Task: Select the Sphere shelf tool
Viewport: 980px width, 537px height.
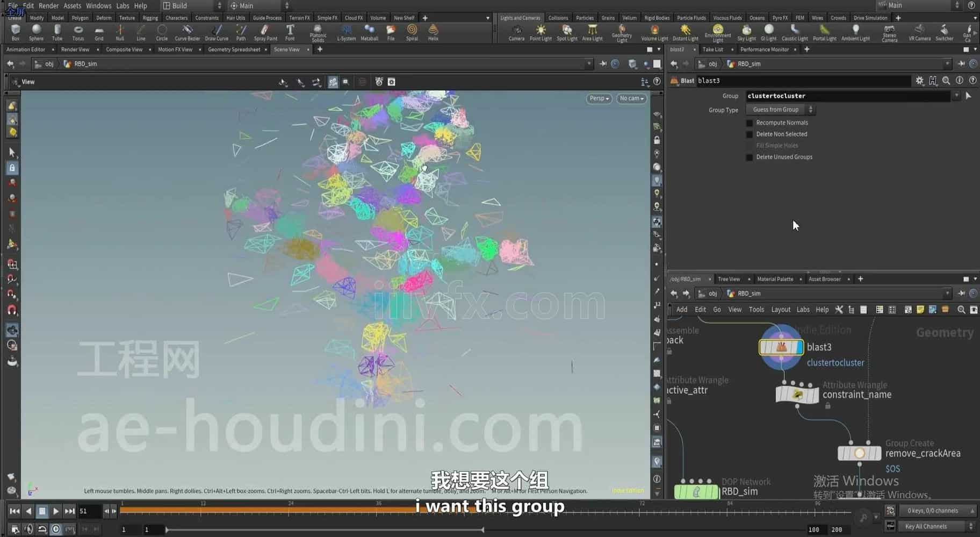Action: tap(36, 32)
